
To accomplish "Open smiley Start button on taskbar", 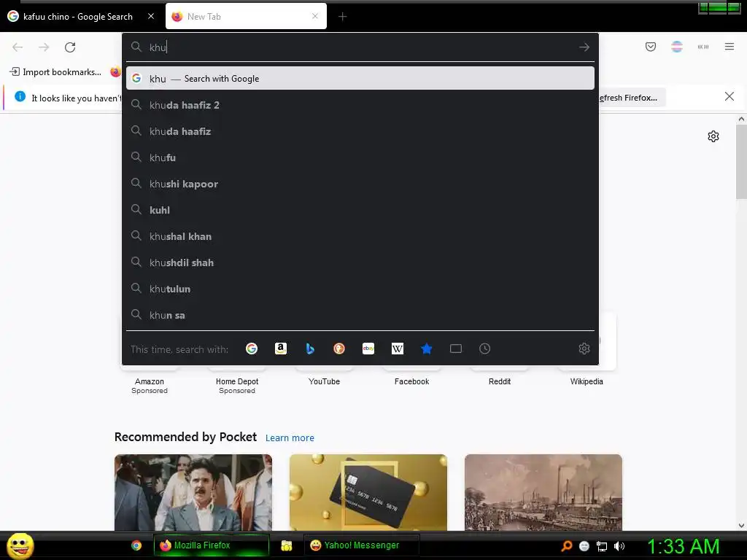I will tap(20, 545).
